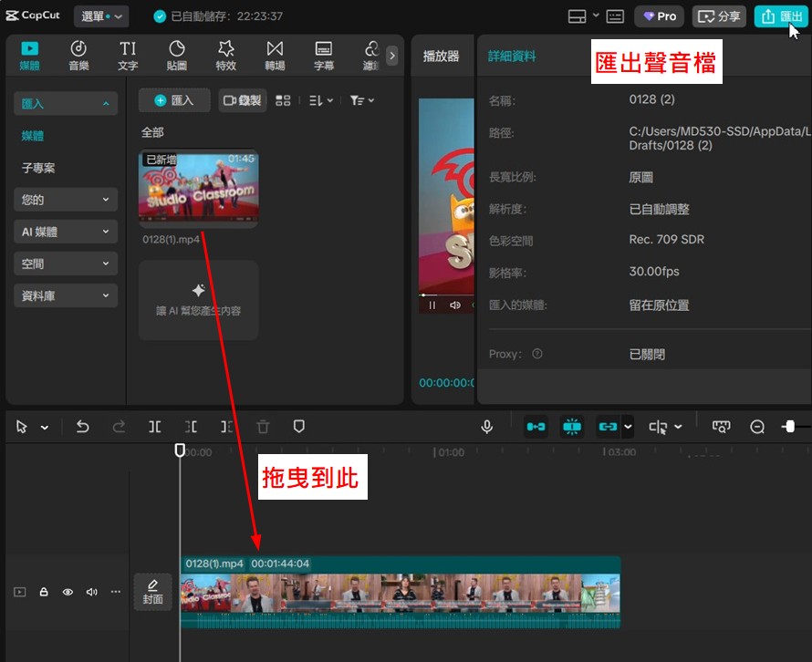Expand the AI 媒體 sidebar section
The height and width of the screenshot is (662, 812).
pyautogui.click(x=66, y=232)
